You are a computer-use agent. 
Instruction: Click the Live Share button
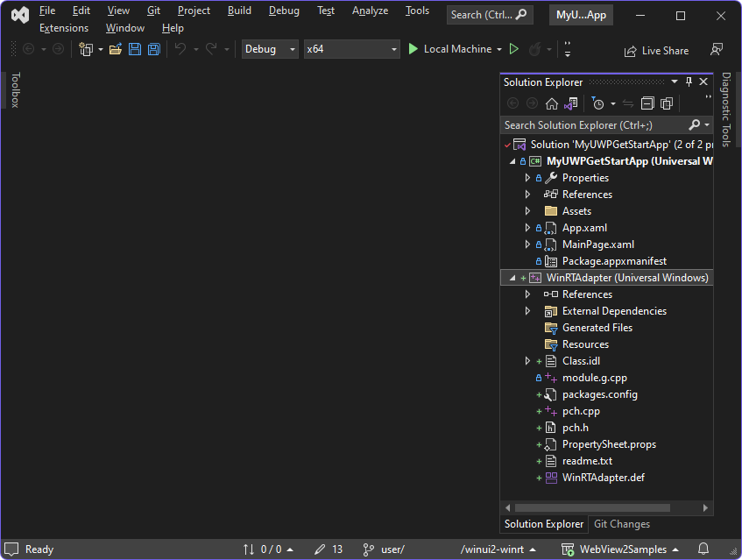point(656,51)
